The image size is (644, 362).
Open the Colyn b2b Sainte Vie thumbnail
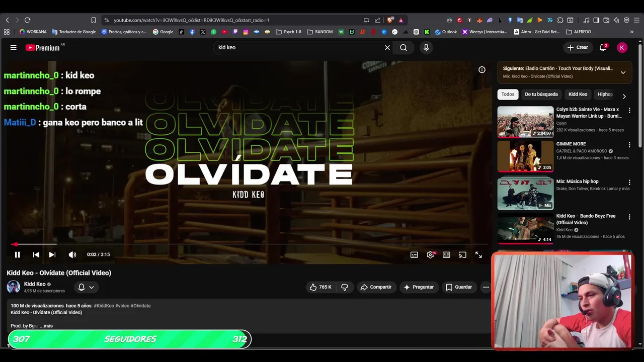pyautogui.click(x=525, y=122)
